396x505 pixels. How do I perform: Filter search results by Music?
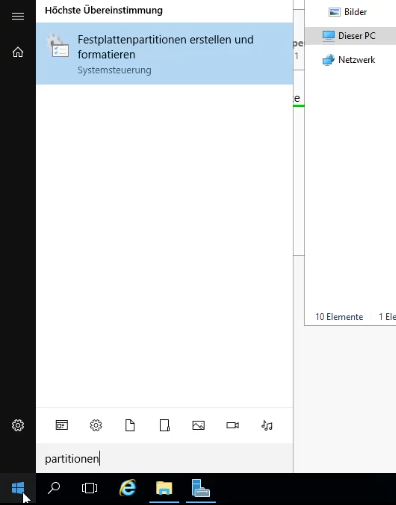tap(267, 425)
